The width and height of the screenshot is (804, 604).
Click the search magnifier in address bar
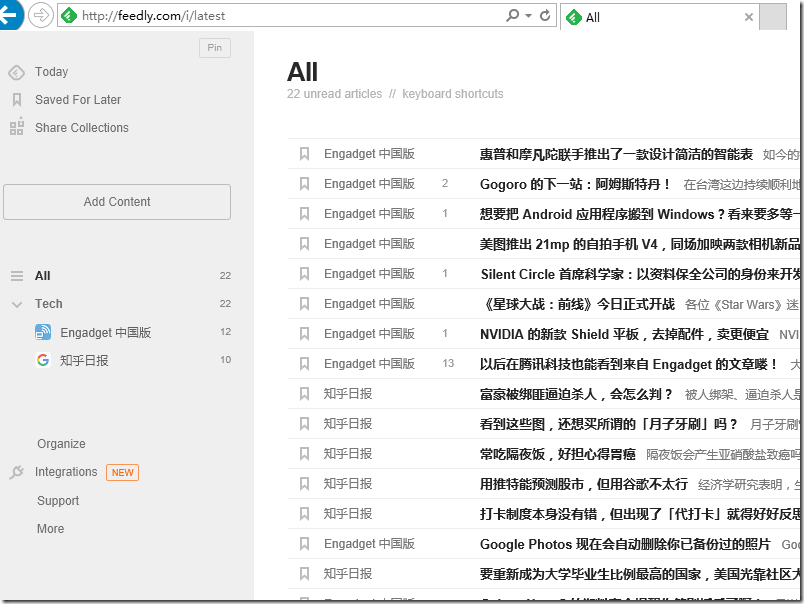tap(512, 15)
